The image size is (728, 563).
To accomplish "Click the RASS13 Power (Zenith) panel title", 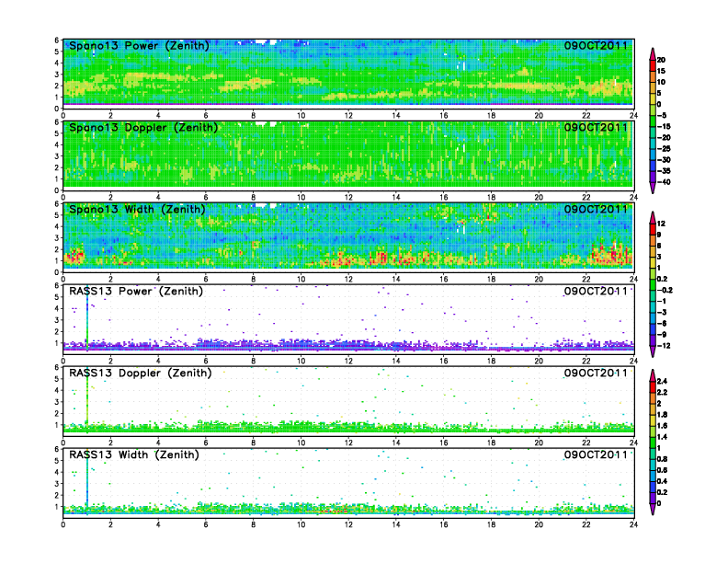I will (x=137, y=292).
